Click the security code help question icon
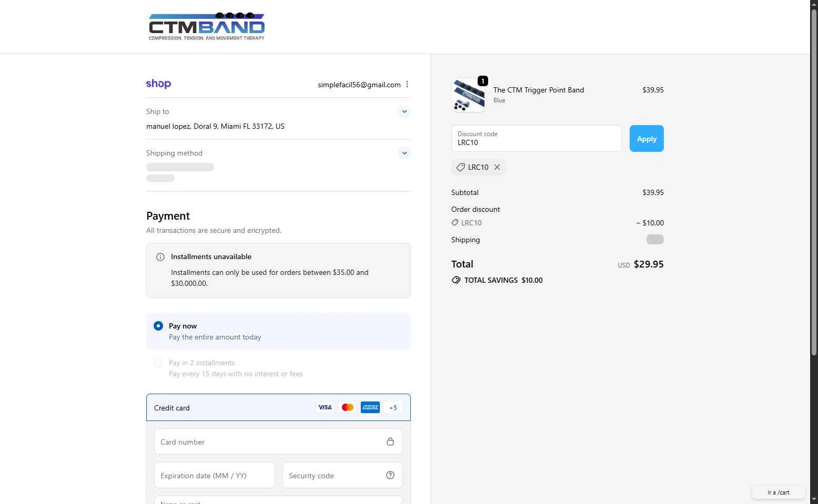Screen dimensions: 818x504 (390, 475)
